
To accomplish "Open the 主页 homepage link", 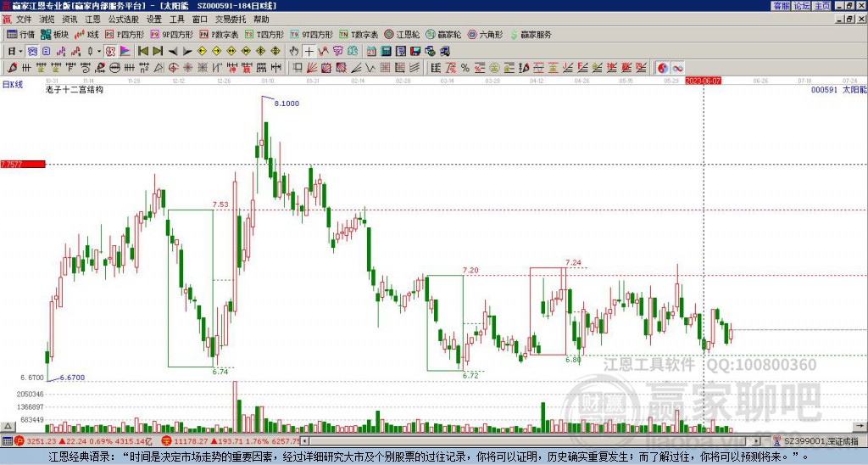I will pos(822,6).
